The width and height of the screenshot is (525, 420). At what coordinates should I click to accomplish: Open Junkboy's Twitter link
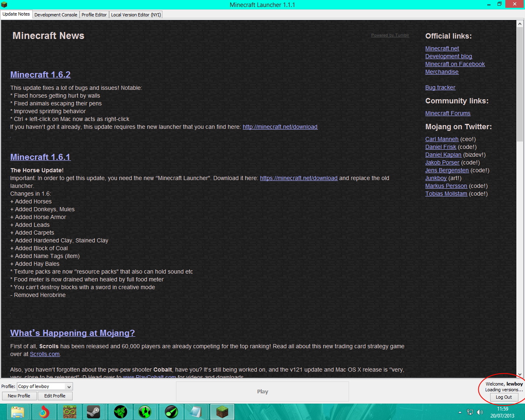[436, 178]
